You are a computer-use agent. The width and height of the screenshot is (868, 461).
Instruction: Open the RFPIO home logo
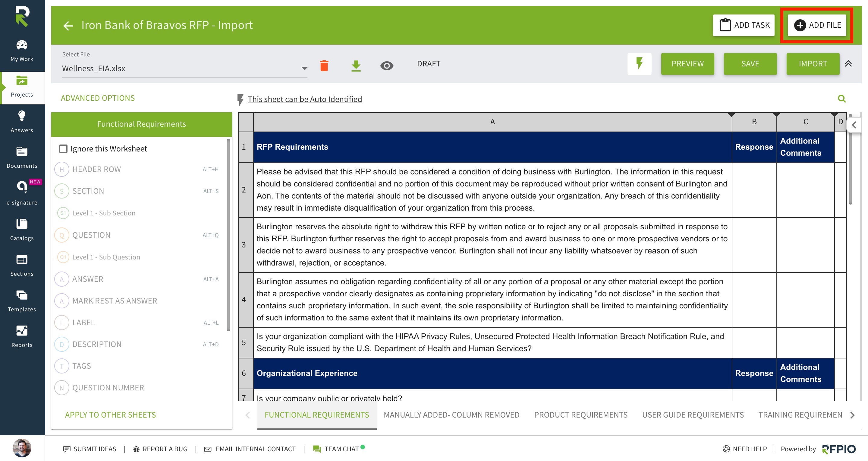(22, 16)
